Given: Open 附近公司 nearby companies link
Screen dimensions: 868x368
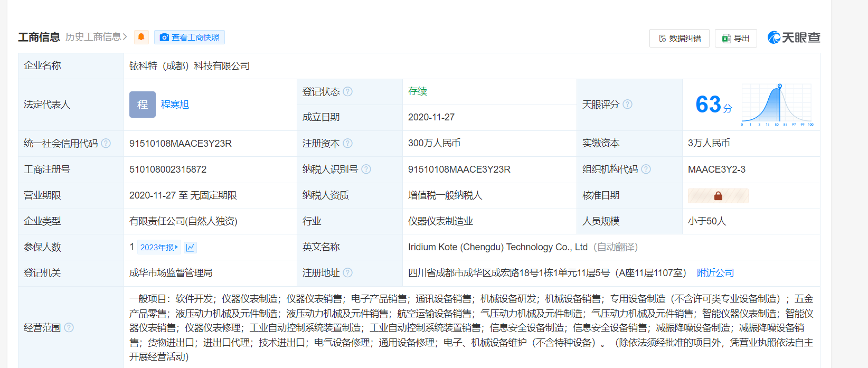Looking at the screenshot, I should (x=715, y=273).
